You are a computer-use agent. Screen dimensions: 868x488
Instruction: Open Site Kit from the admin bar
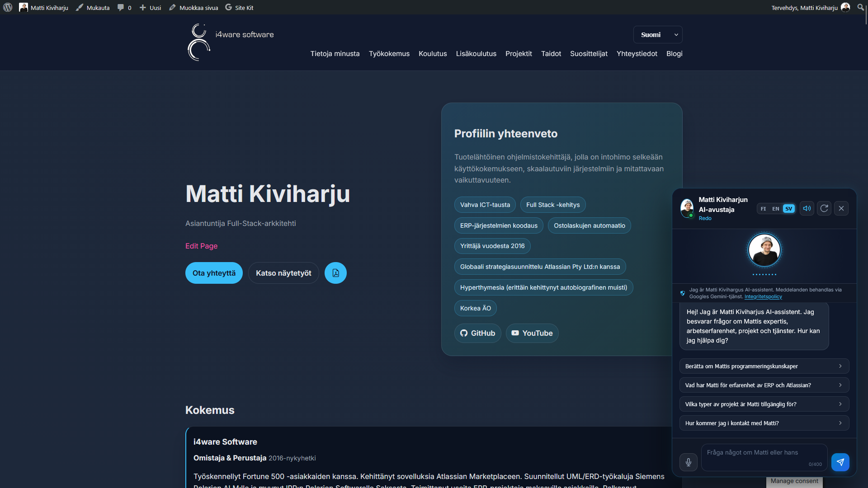pos(239,7)
